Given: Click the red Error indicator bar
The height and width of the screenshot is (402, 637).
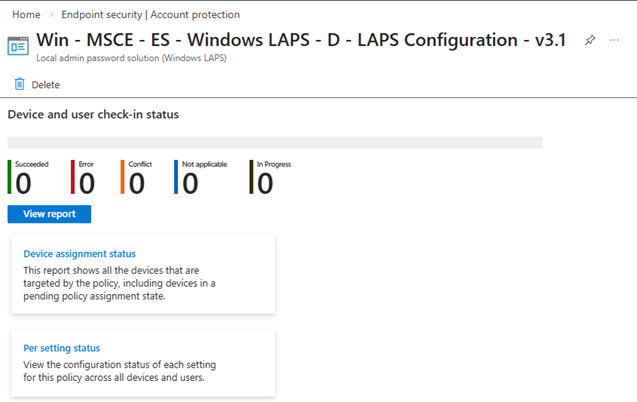Looking at the screenshot, I should point(73,177).
